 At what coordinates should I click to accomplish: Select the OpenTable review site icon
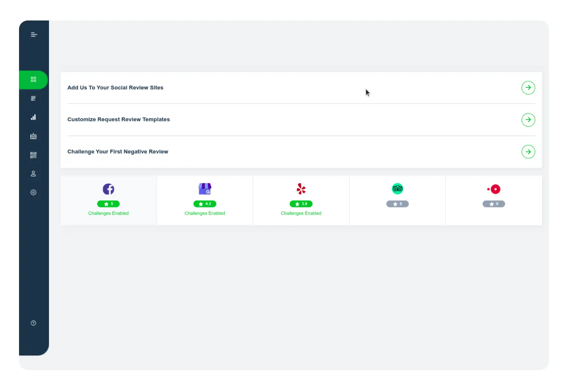[494, 189]
